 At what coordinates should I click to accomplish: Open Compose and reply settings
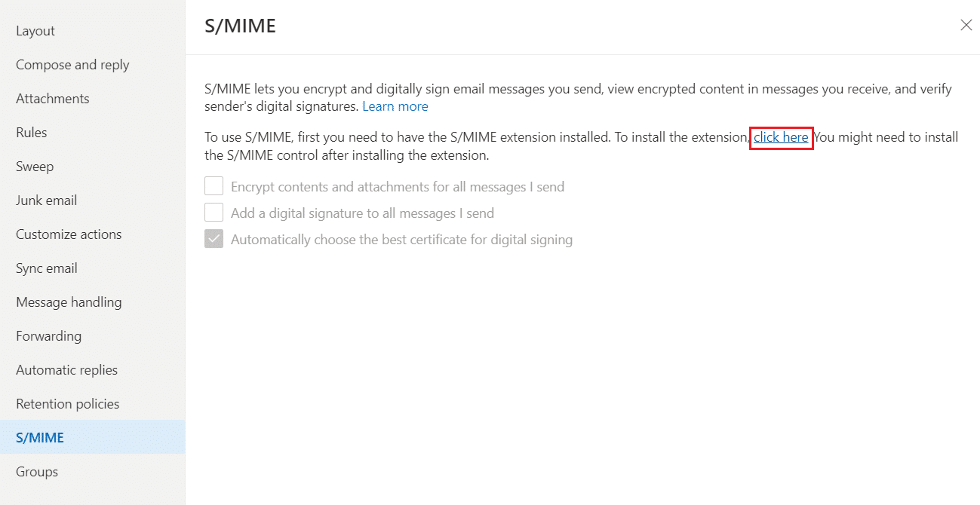click(72, 64)
